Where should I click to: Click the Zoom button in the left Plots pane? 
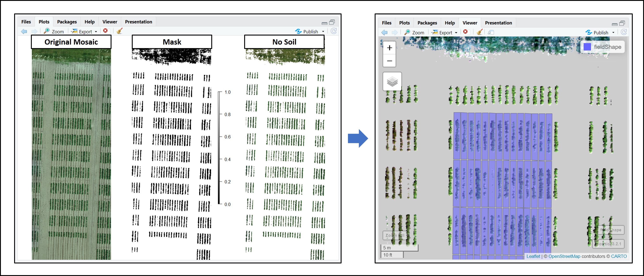[x=54, y=32]
